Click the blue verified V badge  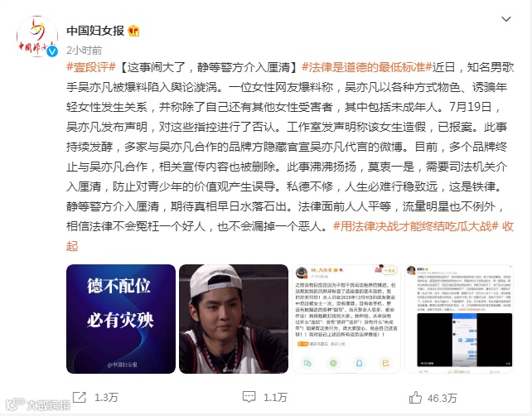52,51
